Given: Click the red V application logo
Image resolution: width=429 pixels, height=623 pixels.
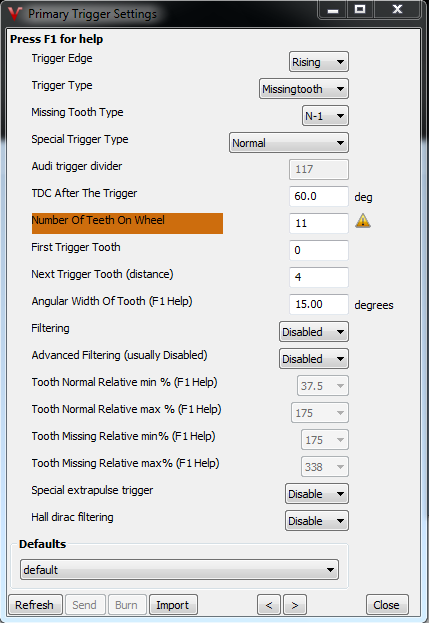Looking at the screenshot, I should coord(15,13).
